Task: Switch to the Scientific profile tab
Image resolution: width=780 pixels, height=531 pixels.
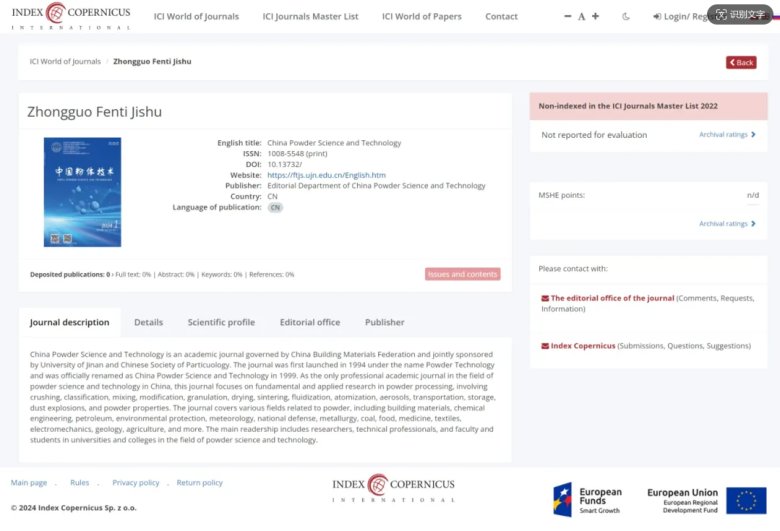Action: (x=221, y=322)
